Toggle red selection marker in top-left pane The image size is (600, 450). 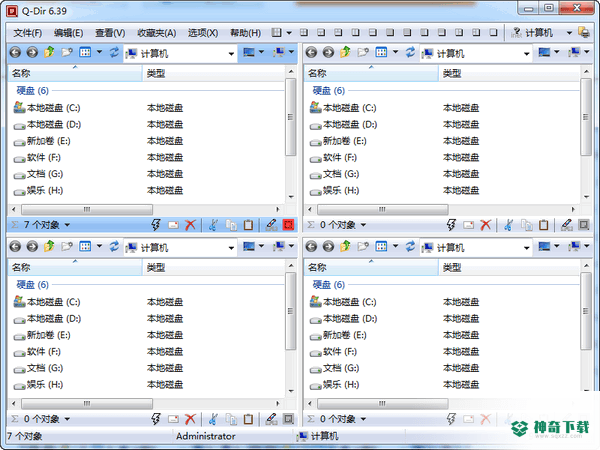point(289,225)
